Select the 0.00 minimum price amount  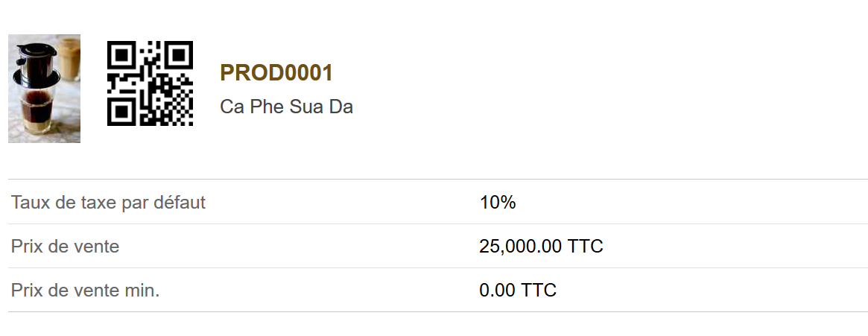pyautogui.click(x=497, y=290)
